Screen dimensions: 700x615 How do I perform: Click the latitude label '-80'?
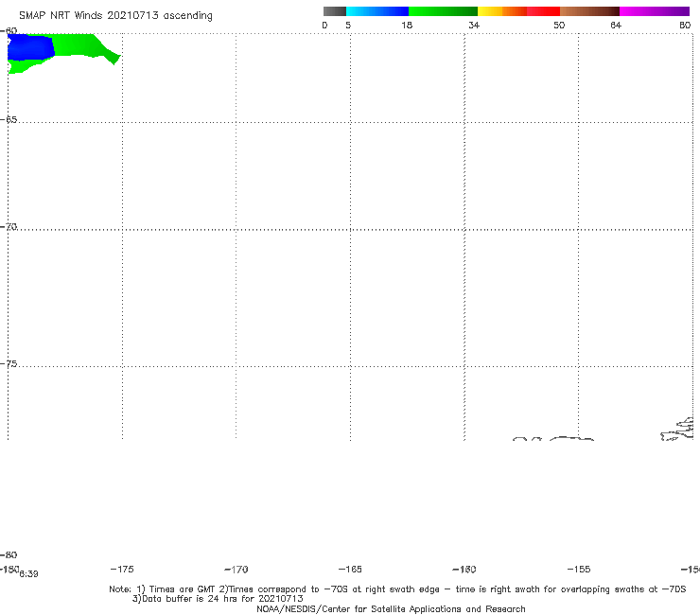(x=9, y=554)
